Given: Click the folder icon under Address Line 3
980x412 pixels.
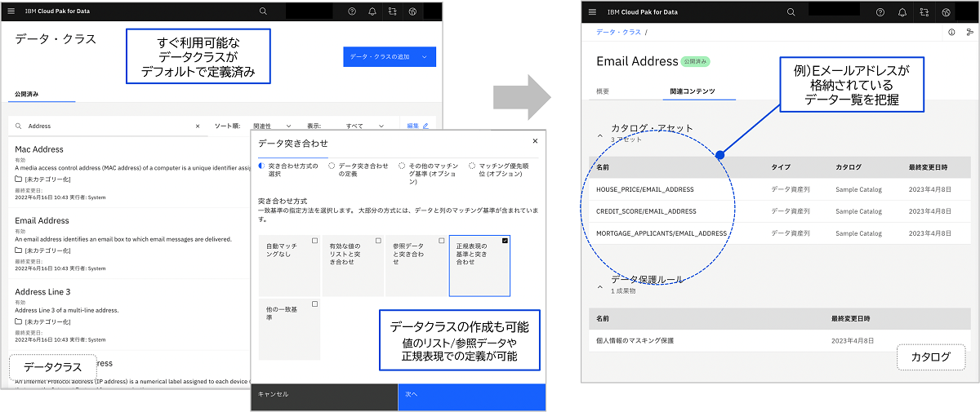Looking at the screenshot, I should pyautogui.click(x=19, y=321).
